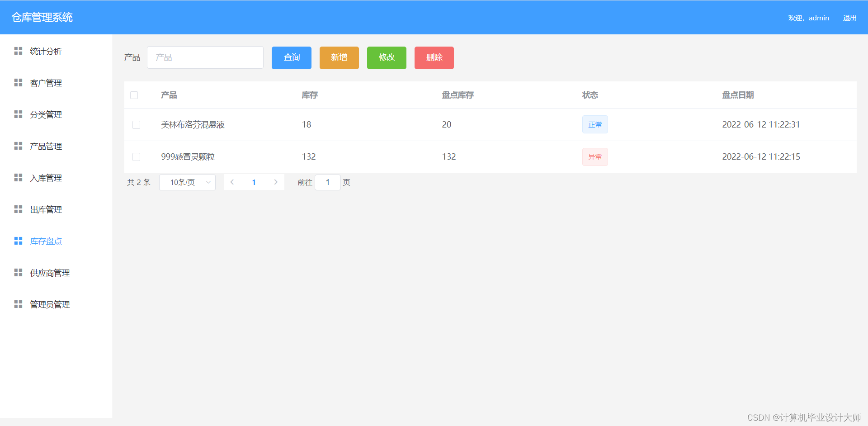Click date 2022-06-12 11:22:15
This screenshot has width=868, height=426.
(761, 157)
